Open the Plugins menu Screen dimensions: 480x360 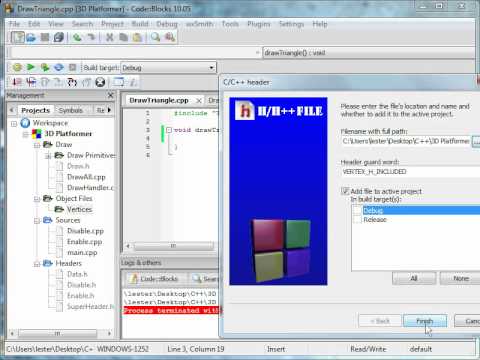[259, 24]
